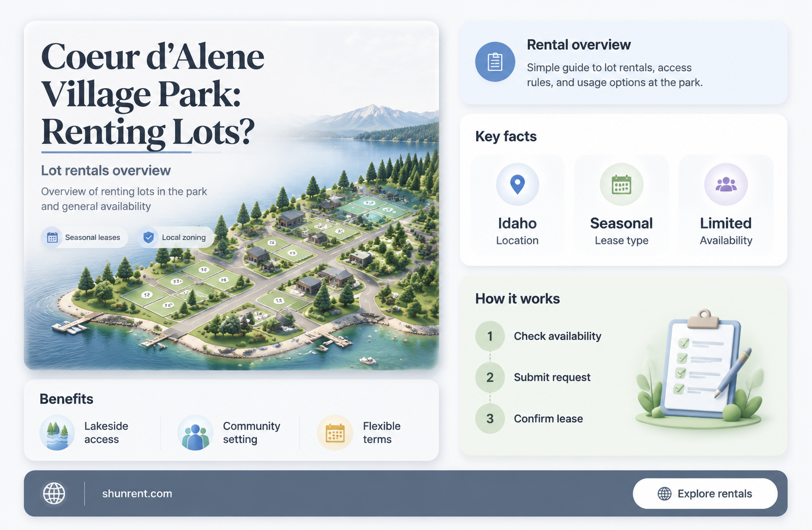Click the globe icon in the footer bar

54,493
